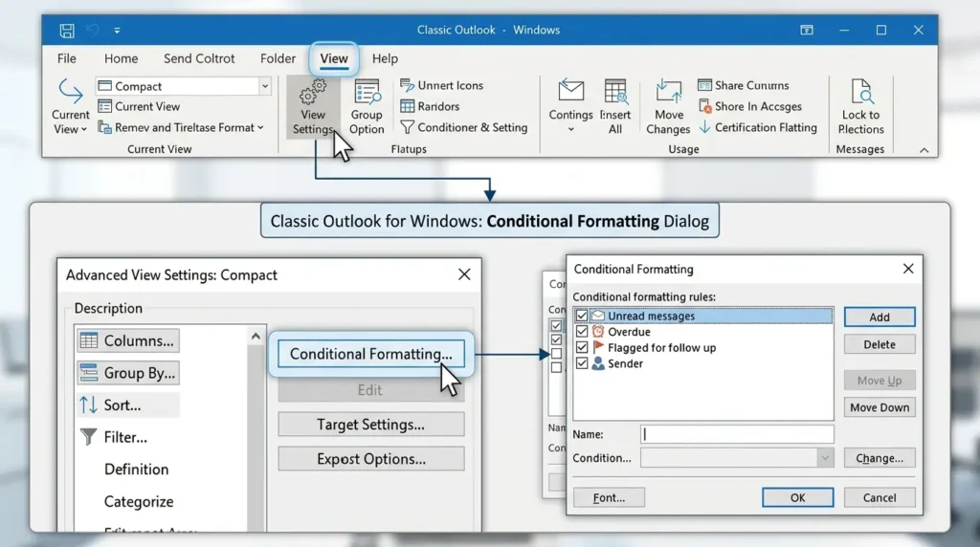The width and height of the screenshot is (980, 547).
Task: Click the Columns... button
Action: (x=128, y=340)
